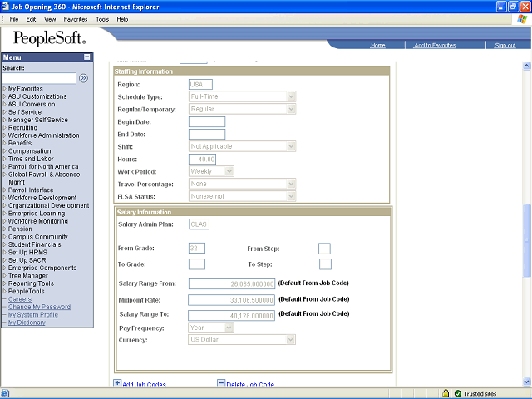Expand the Benefits menu folder
Screen dimensions: 532x399
click(x=20, y=143)
